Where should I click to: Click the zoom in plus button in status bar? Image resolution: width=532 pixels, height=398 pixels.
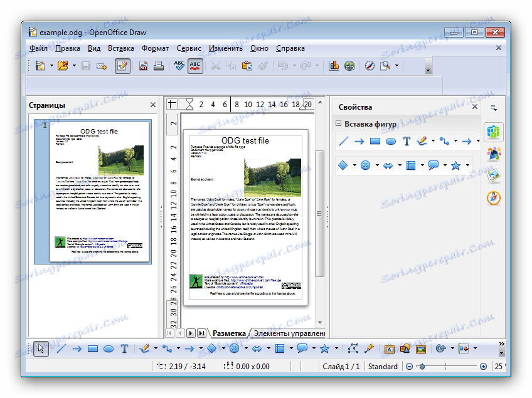pos(483,366)
